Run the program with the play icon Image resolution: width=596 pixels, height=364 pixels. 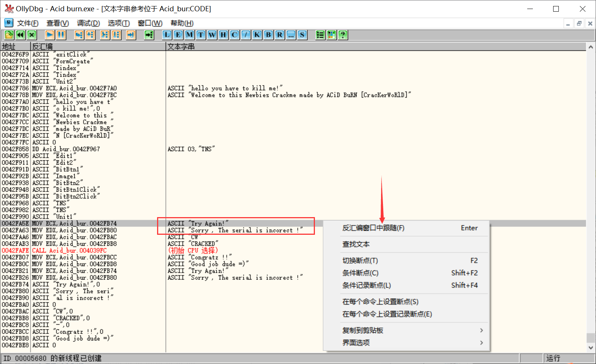(50, 35)
